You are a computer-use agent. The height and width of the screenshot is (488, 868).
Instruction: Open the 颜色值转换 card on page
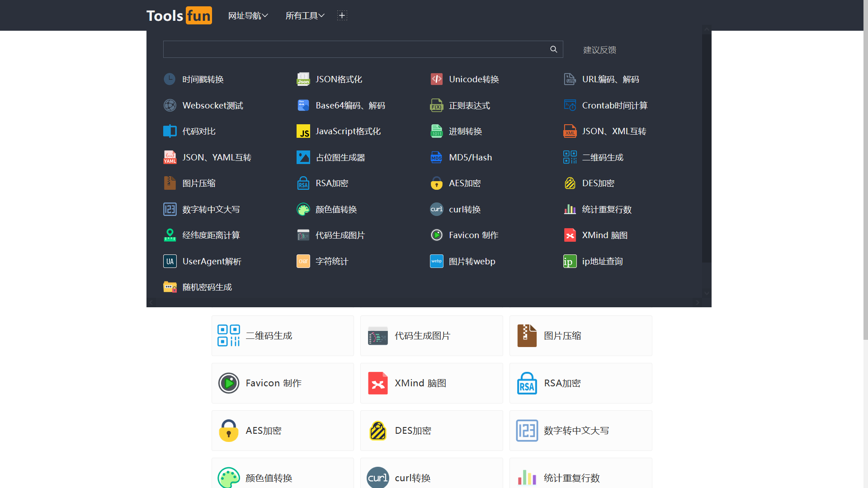pyautogui.click(x=283, y=473)
